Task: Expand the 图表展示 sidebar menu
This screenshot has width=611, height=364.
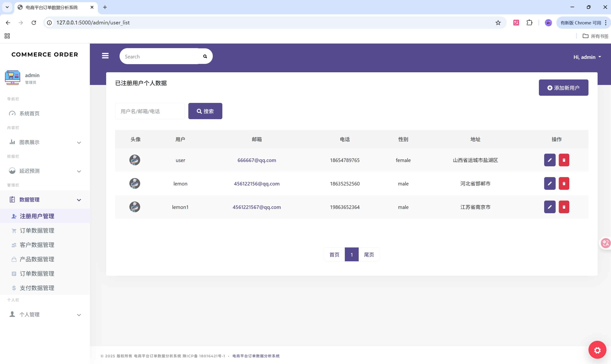Action: tap(45, 142)
